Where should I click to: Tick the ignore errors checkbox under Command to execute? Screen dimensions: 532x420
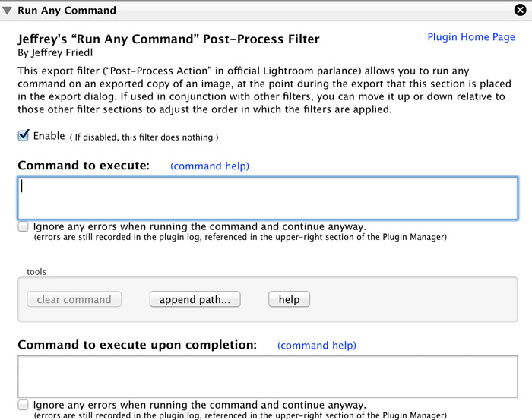point(23,226)
